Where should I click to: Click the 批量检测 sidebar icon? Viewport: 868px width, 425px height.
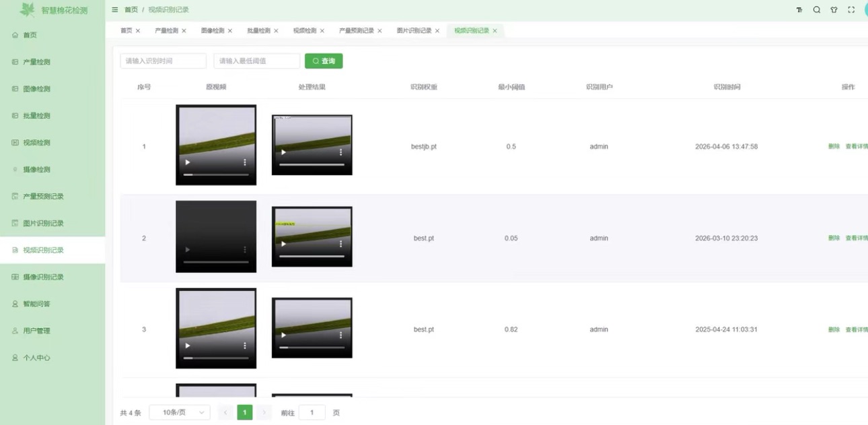point(15,116)
